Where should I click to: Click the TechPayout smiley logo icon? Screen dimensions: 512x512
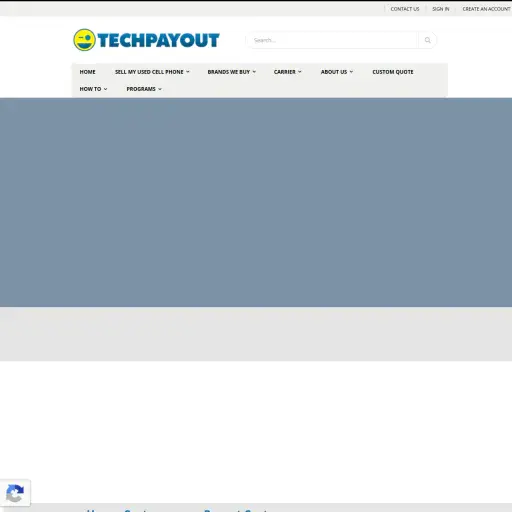tap(84, 40)
